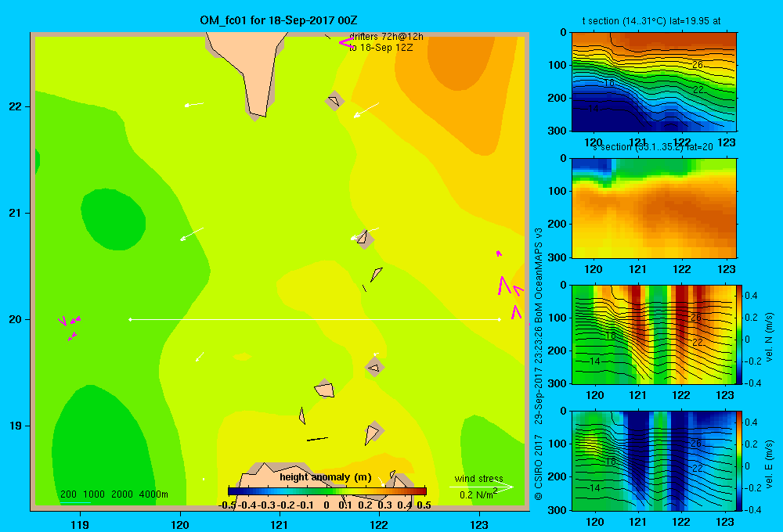Click the magenta drifter tracks at the eastern map edge
This screenshot has width=783, height=532.
coord(511,286)
